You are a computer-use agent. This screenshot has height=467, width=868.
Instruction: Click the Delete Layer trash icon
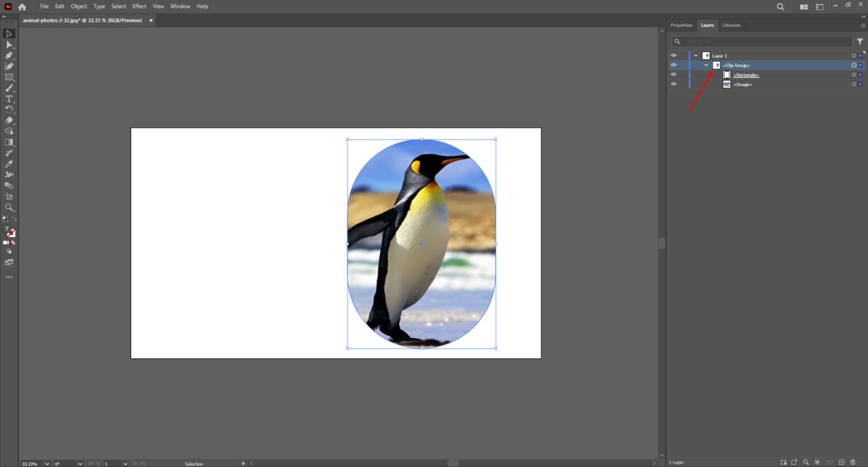(x=852, y=462)
